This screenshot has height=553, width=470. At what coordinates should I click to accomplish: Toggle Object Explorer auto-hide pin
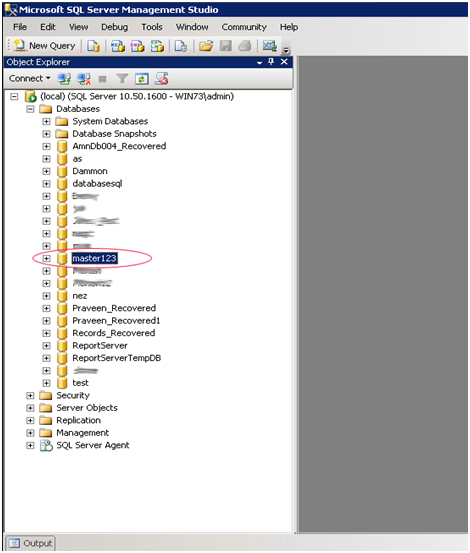271,62
